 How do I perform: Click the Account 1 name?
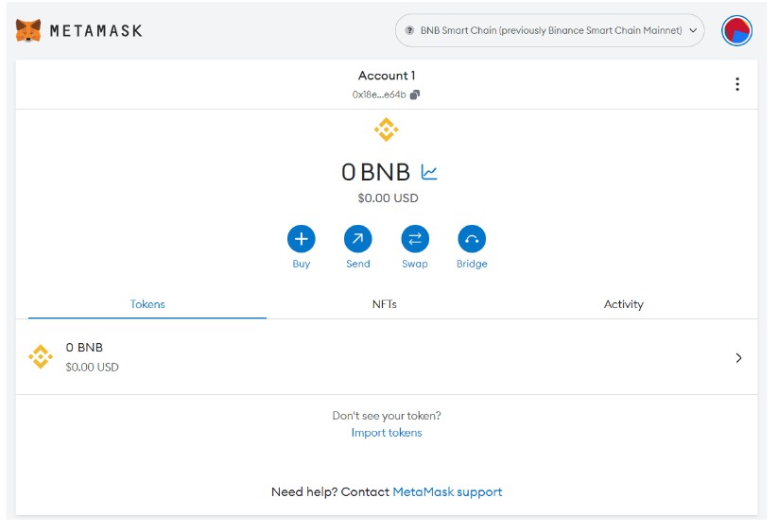[x=387, y=76]
